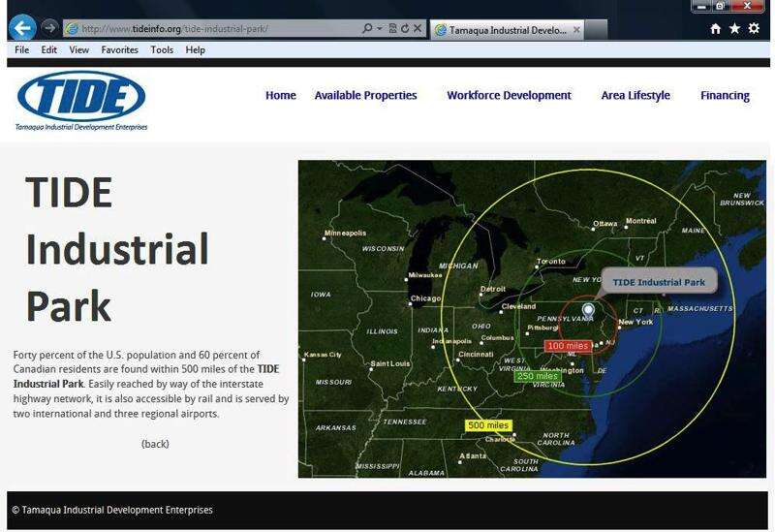Click the compatibility view icon in address bar
Screen dimensions: 775x532
tap(393, 29)
